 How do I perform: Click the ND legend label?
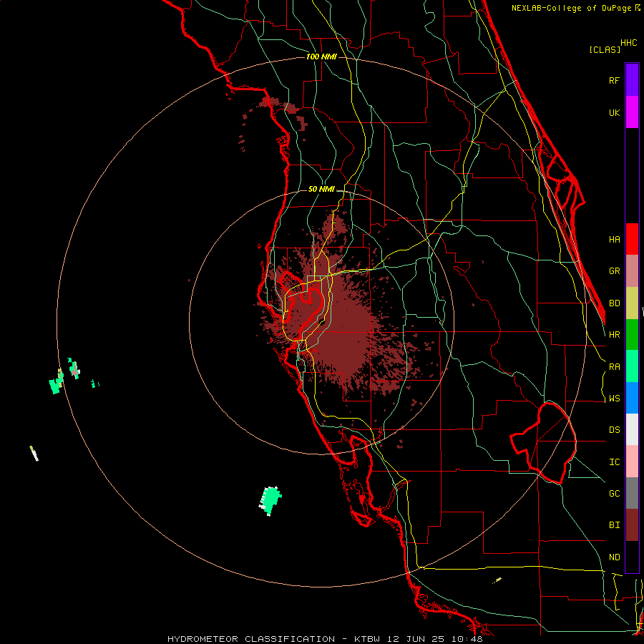point(614,557)
